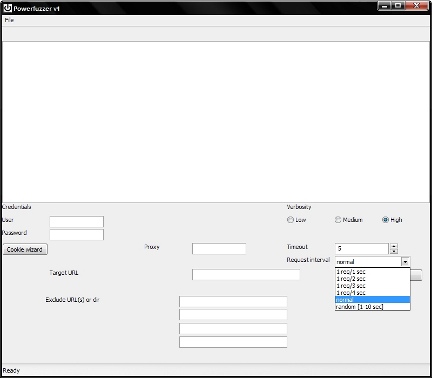Screen dimensions: 432x378
Task: Choose '1 req/3 sec' request interval
Action: point(372,286)
